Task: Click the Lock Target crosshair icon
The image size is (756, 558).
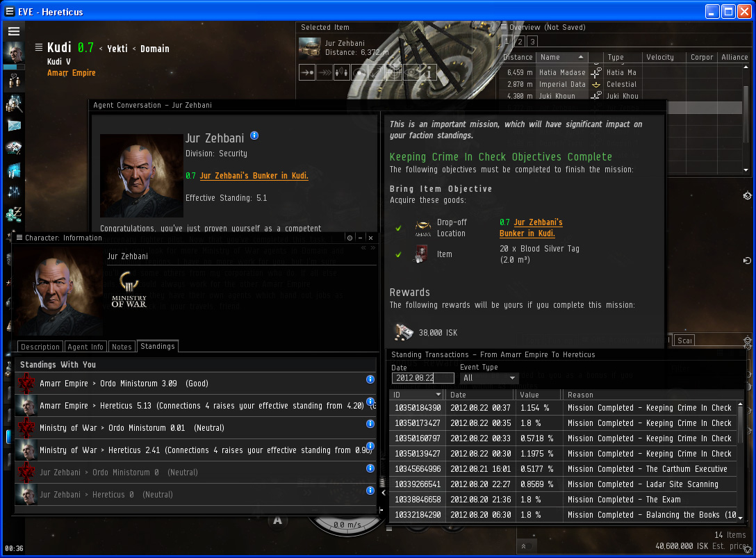Action: tap(394, 73)
